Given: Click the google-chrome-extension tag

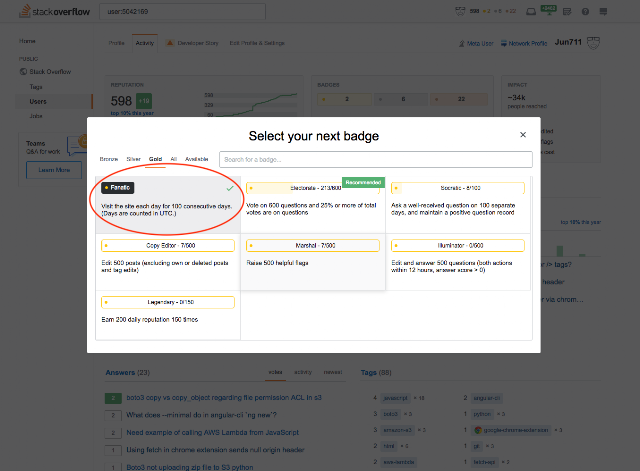Looking at the screenshot, I should [512, 430].
